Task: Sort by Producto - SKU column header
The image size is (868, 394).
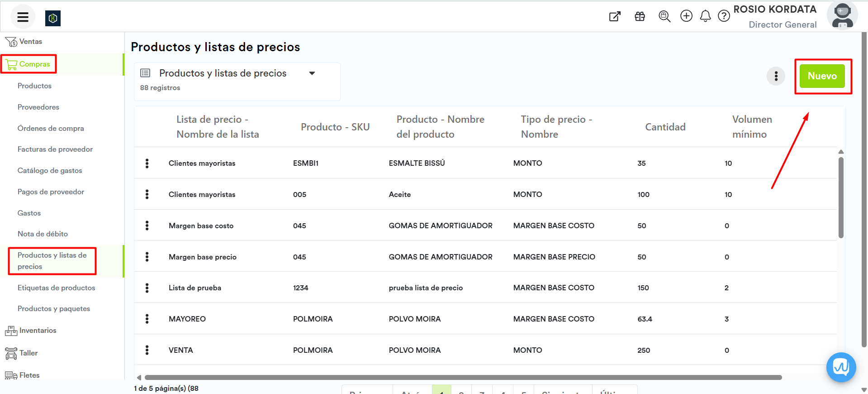Action: [x=335, y=127]
